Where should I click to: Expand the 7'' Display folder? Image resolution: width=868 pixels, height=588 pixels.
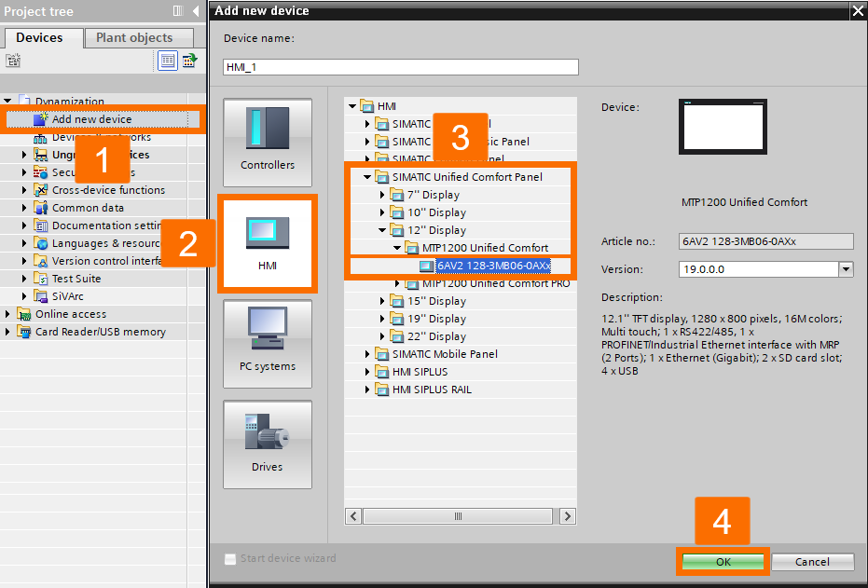pos(382,195)
